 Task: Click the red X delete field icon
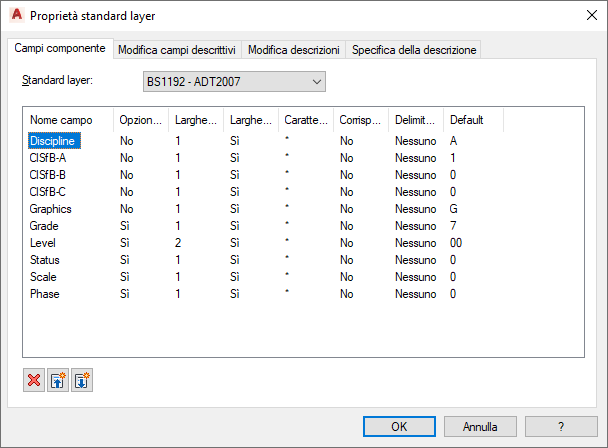coord(34,380)
